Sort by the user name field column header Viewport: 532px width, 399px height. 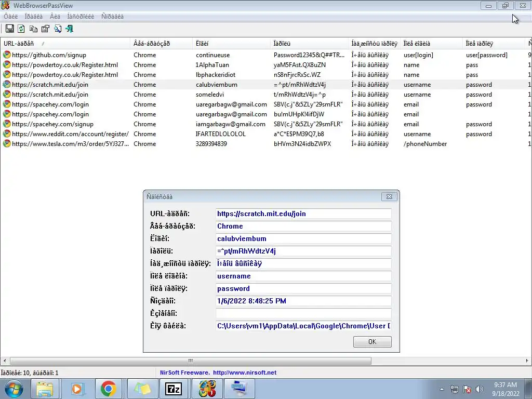point(431,44)
